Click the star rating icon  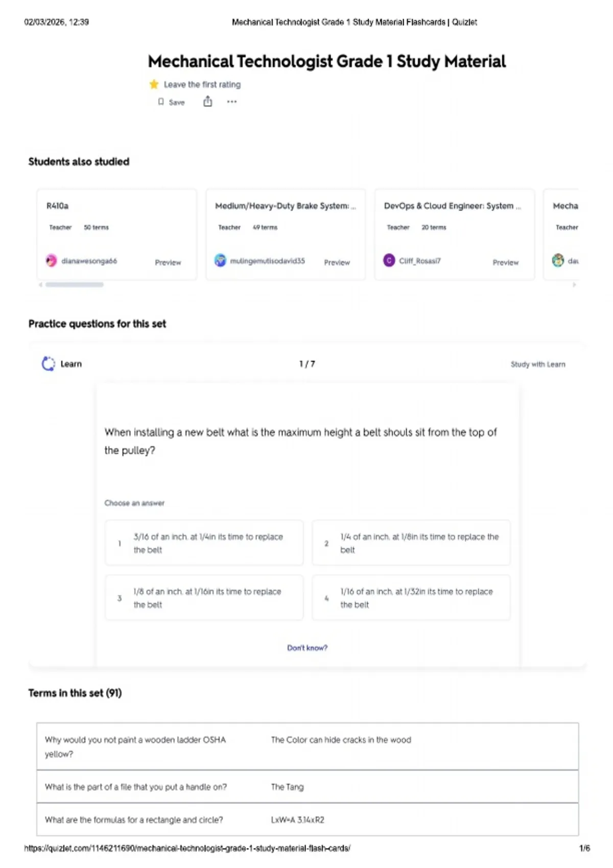point(154,84)
